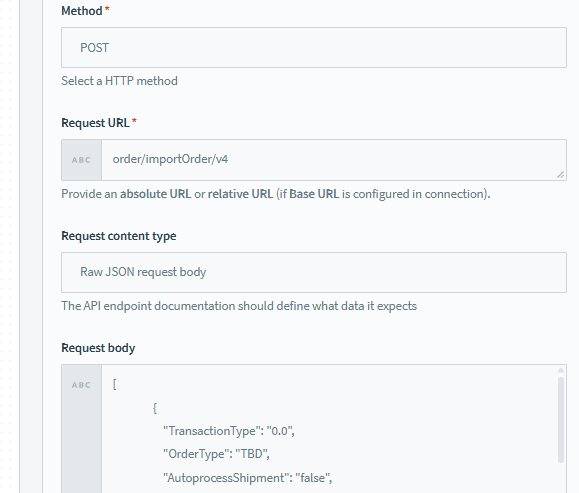Viewport: 579px width, 493px height.
Task: Click the ABC type icon beside Request URL
Action: (x=81, y=160)
